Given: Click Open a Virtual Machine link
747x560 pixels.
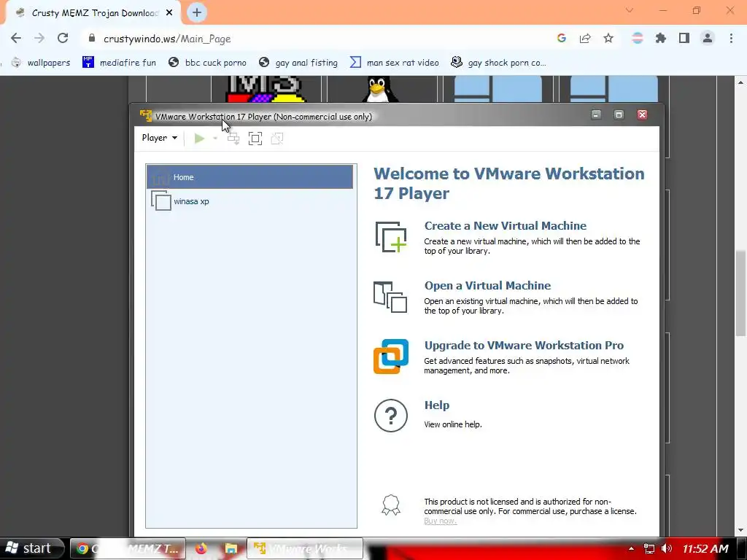Looking at the screenshot, I should coord(487,286).
